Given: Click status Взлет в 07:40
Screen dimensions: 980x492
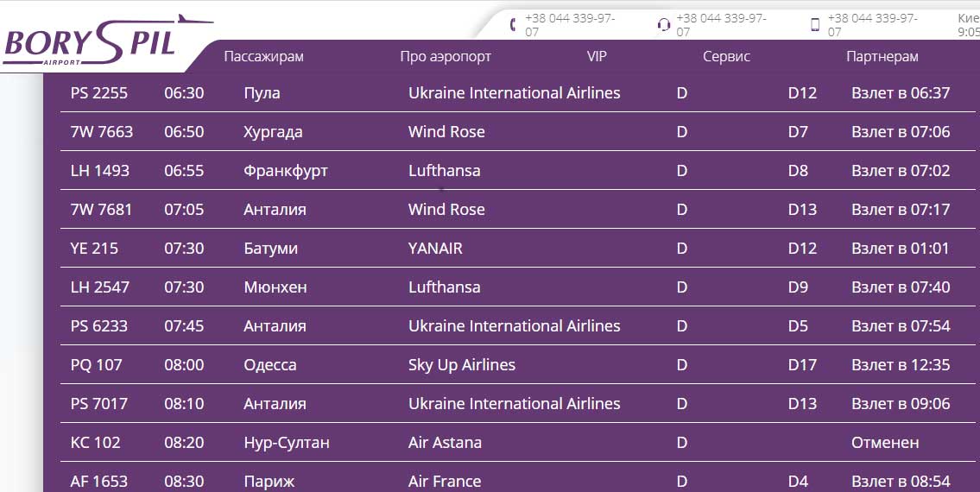Looking at the screenshot, I should pos(901,287).
